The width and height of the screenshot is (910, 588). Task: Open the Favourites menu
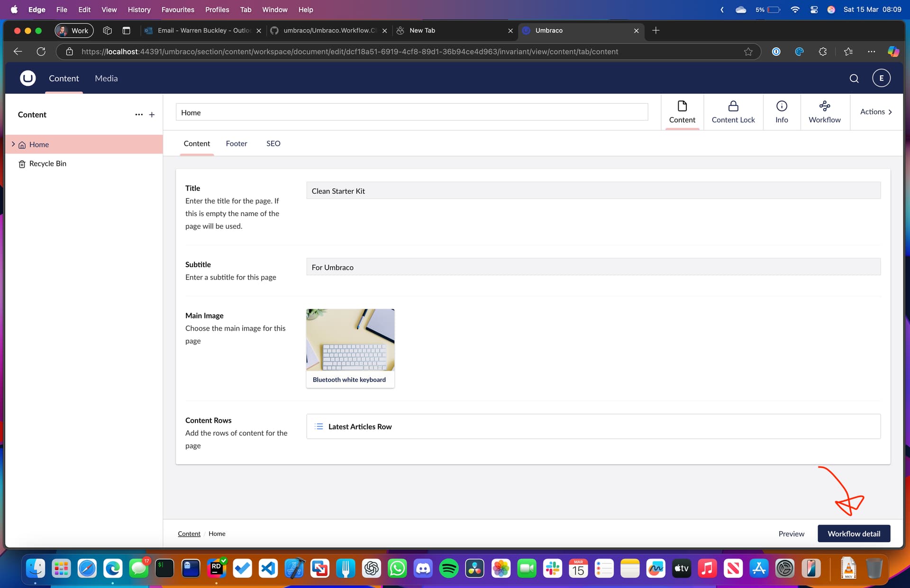178,9
